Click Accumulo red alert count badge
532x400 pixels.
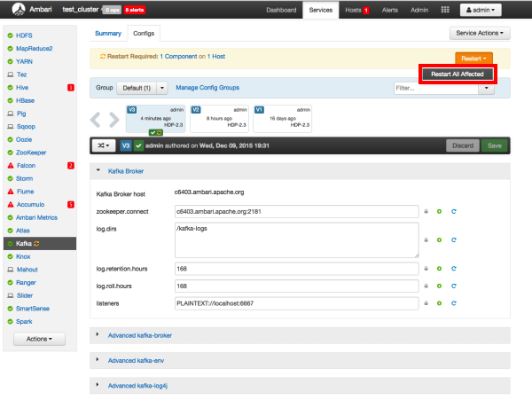coord(71,205)
